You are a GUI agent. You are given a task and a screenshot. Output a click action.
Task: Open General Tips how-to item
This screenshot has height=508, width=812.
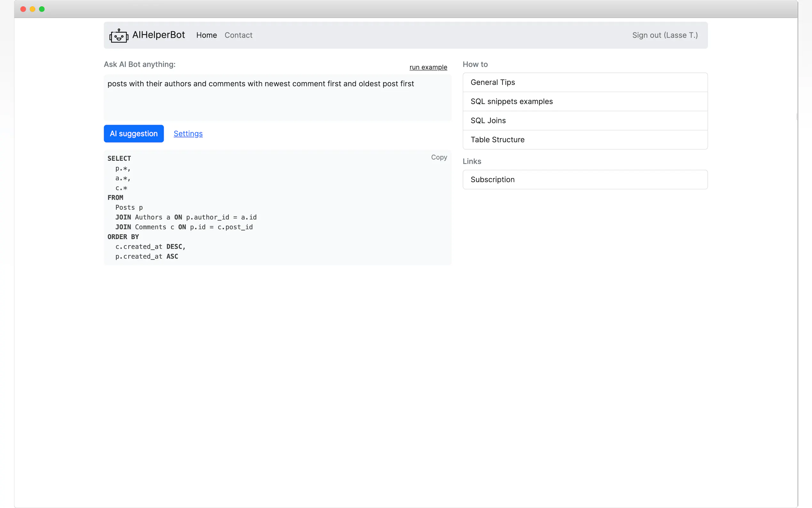[585, 82]
